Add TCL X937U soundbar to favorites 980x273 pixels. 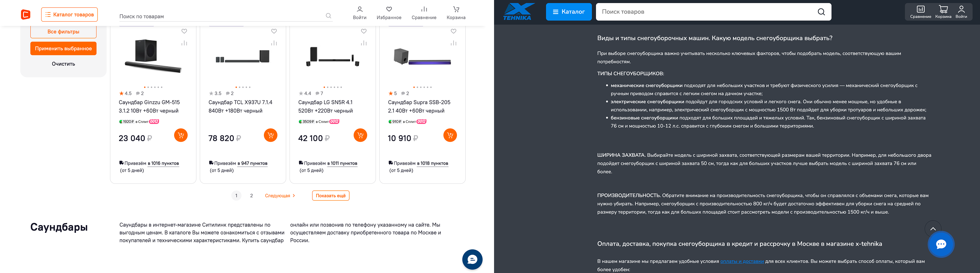(274, 31)
